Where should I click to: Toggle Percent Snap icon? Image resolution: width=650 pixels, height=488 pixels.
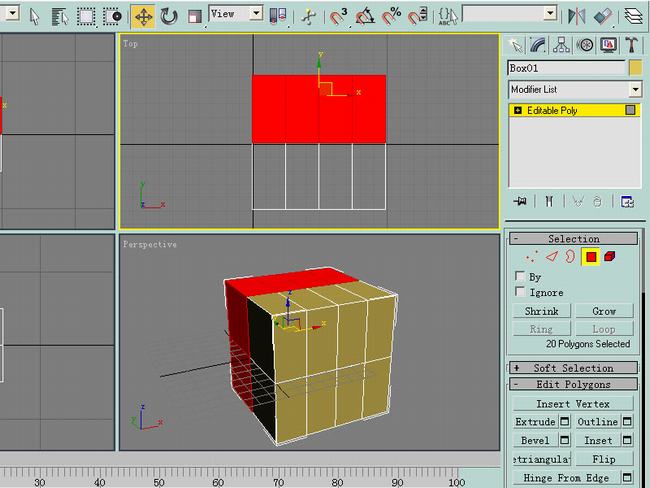[391, 17]
